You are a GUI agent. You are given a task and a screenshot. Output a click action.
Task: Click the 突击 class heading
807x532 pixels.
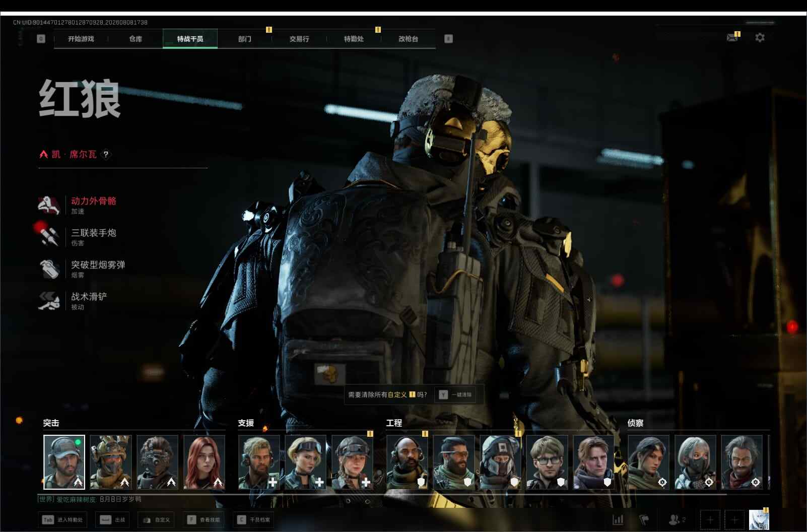[x=51, y=423]
